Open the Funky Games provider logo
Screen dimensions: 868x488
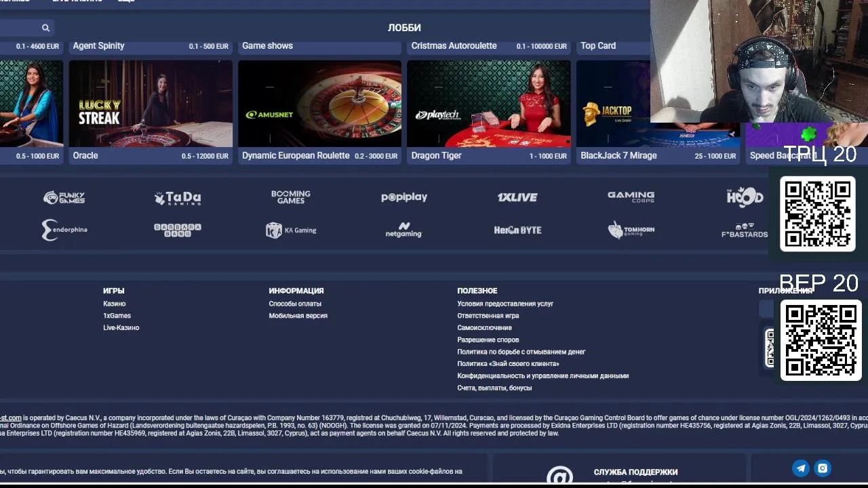point(64,198)
